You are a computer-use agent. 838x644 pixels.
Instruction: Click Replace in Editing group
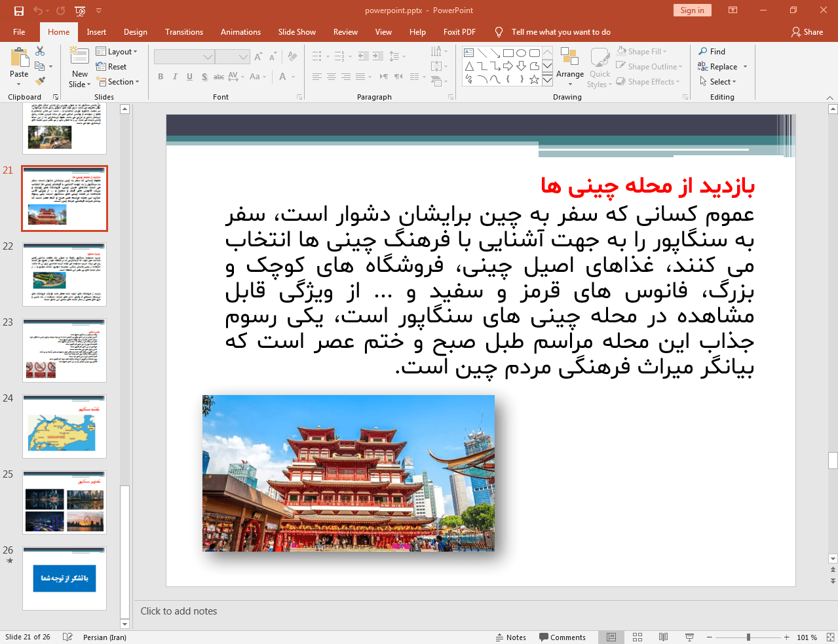click(x=718, y=67)
